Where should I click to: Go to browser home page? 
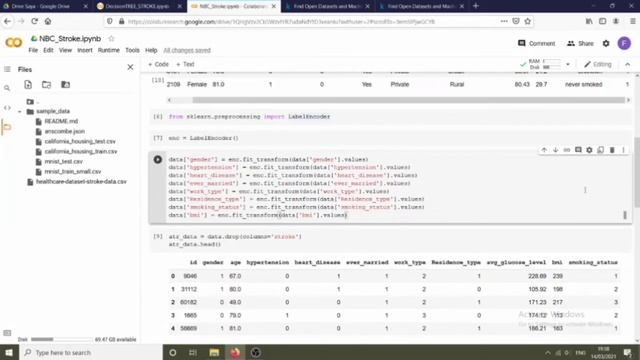pyautogui.click(x=48, y=21)
